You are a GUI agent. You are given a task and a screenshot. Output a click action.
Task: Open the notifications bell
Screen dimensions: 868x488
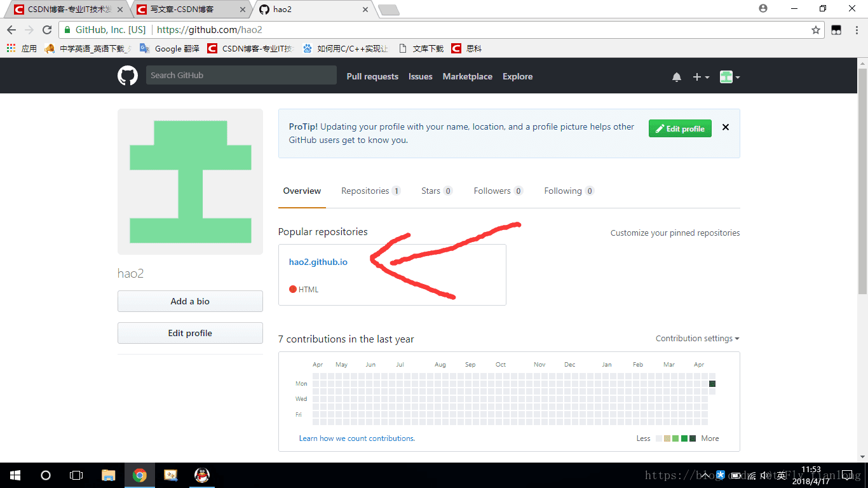(677, 77)
